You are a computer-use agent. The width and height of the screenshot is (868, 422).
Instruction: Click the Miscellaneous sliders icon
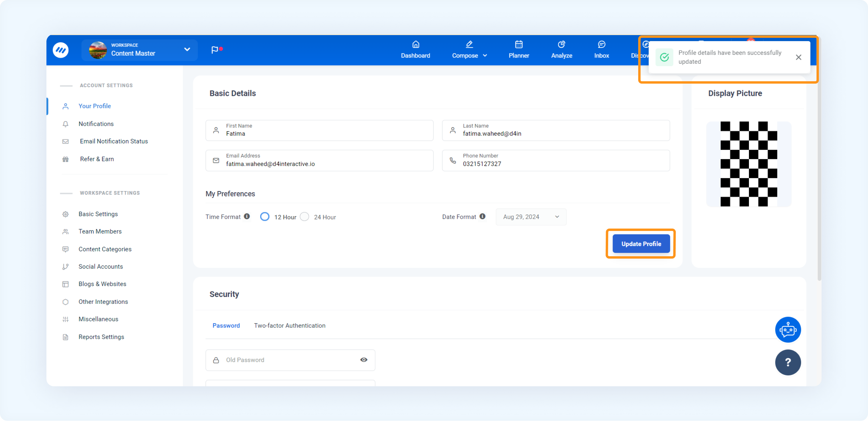coord(65,320)
